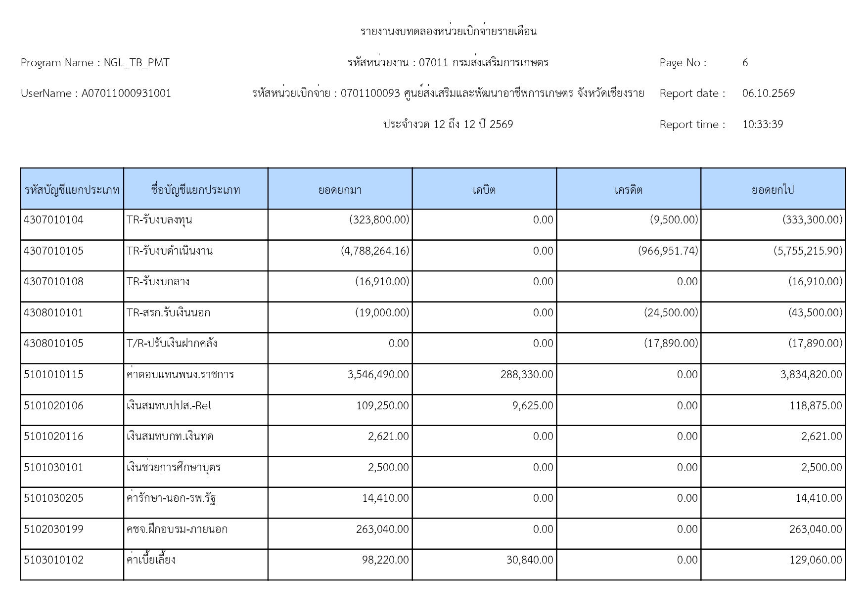The height and width of the screenshot is (613, 868).
Task: Click the report time 10:33:39
Action: coord(763,125)
